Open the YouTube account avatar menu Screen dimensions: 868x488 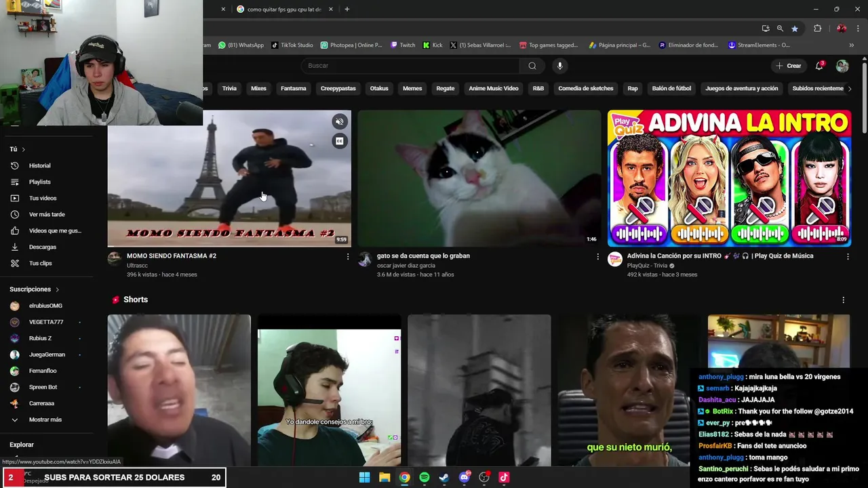(842, 66)
